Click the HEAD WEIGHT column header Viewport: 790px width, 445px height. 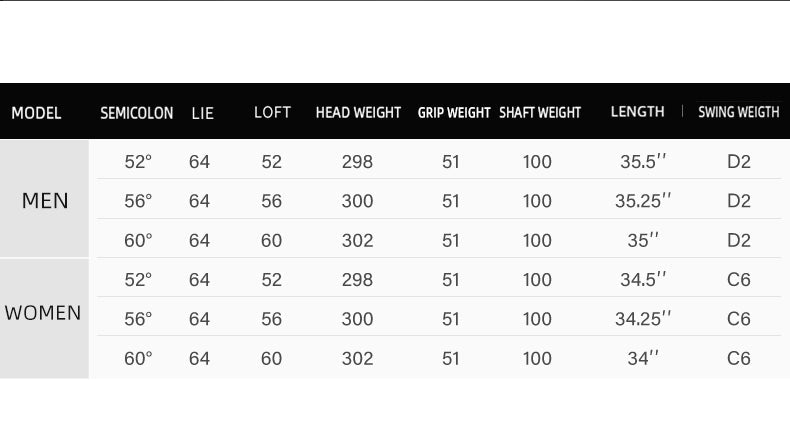[358, 113]
